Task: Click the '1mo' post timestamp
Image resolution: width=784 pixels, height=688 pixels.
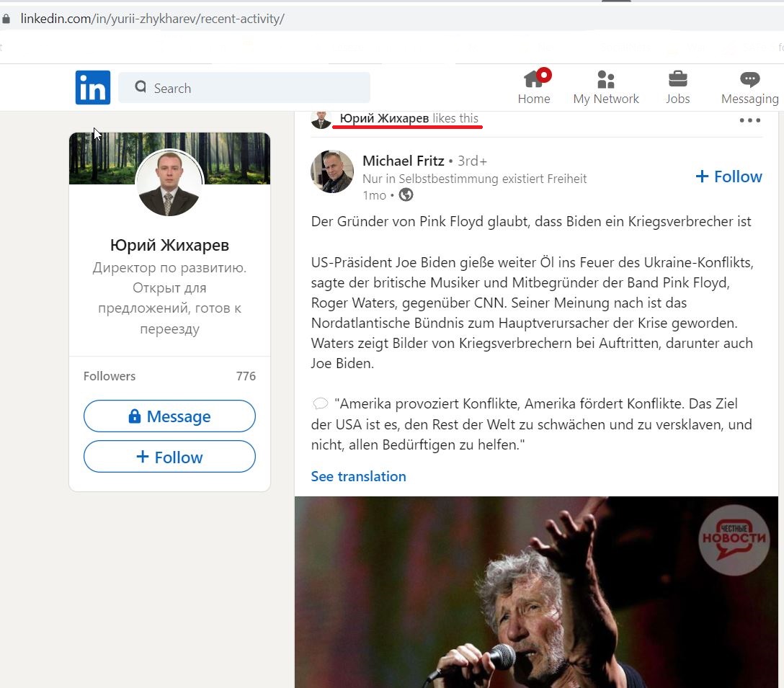Action: point(375,195)
